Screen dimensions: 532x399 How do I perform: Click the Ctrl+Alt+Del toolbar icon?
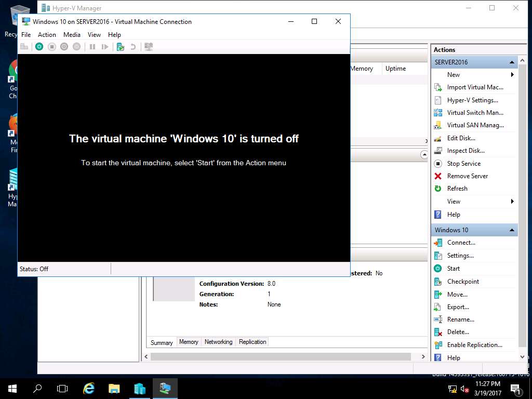point(24,47)
